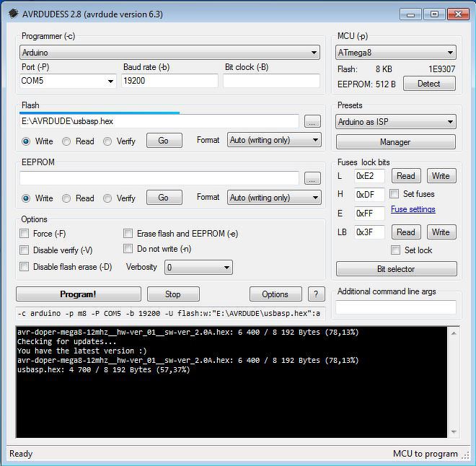Select EEPROM Write radio button
The height and width of the screenshot is (466, 476).
click(26, 198)
